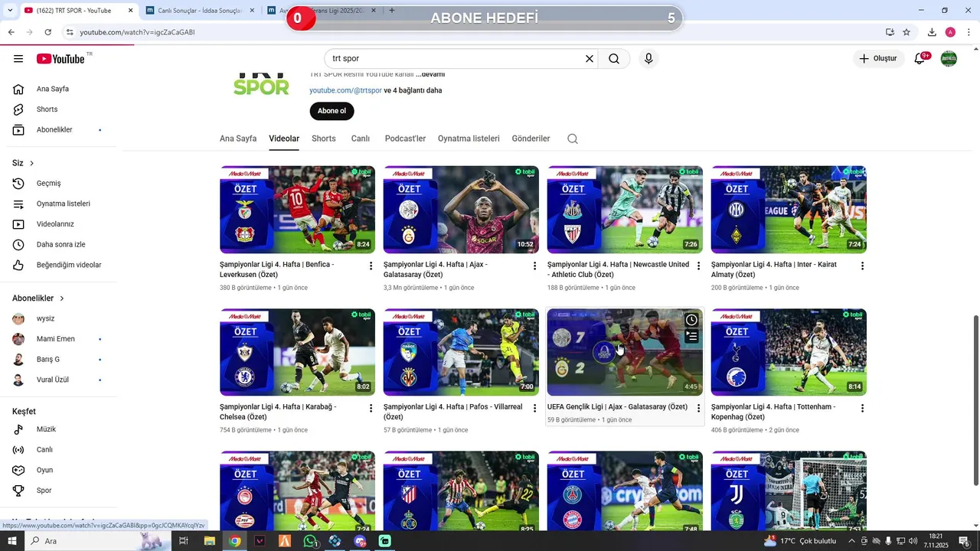Add UEFA Gençlik Ligi video to watch later
The width and height of the screenshot is (980, 551).
click(x=691, y=320)
